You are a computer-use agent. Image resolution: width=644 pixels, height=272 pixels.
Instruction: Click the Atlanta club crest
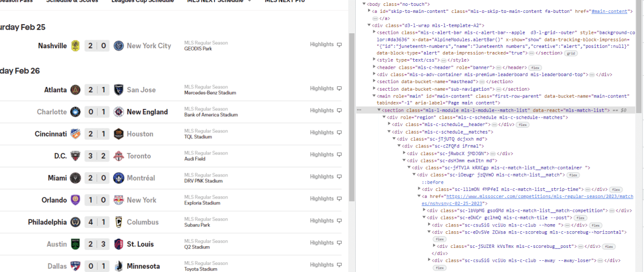(76, 90)
